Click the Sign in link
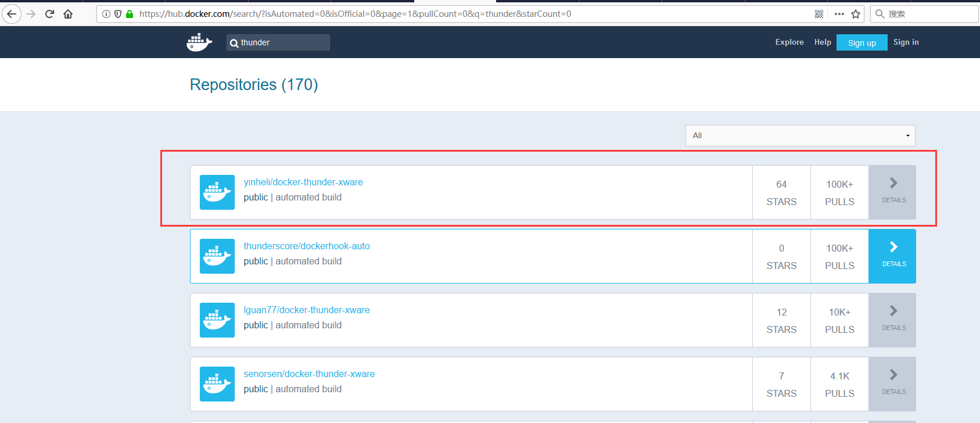The image size is (980, 423). 906,42
